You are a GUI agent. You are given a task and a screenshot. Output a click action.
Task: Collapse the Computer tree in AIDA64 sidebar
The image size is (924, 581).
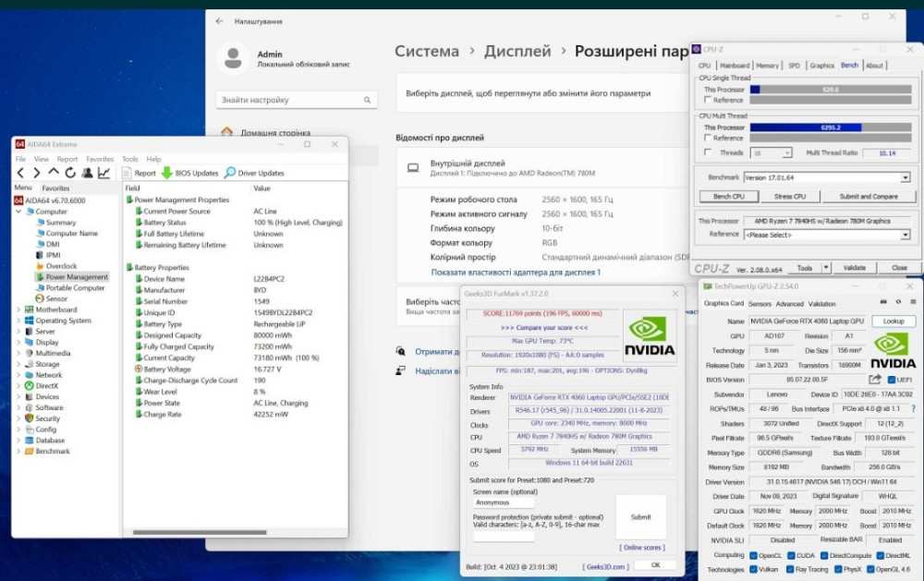[x=20, y=211]
